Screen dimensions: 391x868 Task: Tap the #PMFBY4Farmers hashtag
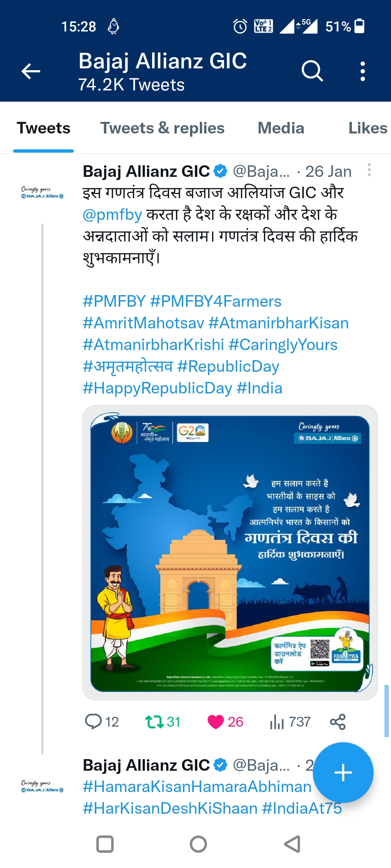tap(216, 302)
